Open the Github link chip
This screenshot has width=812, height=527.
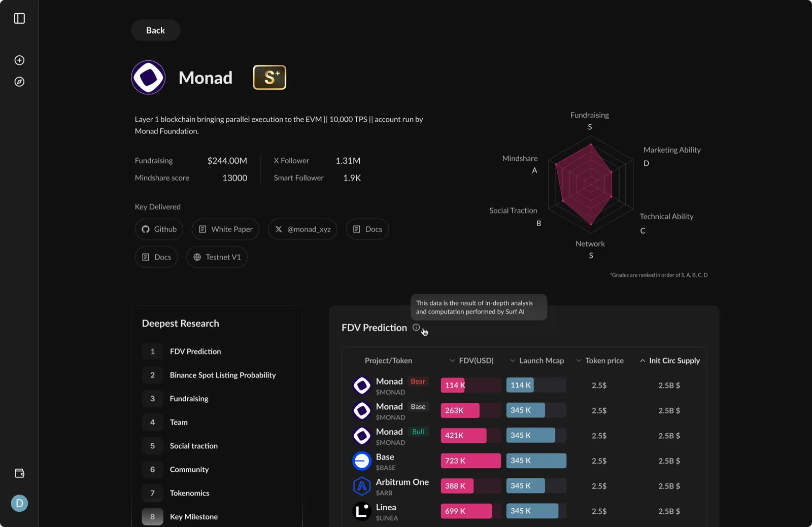159,229
